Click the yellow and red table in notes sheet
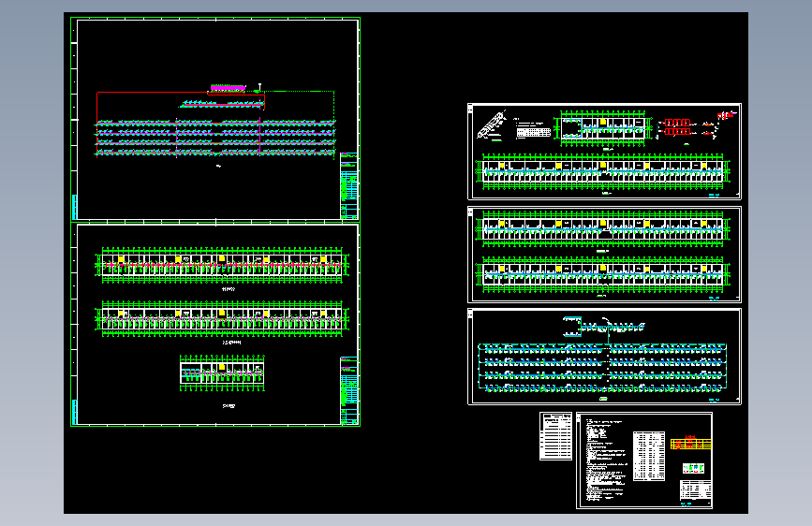 (691, 444)
